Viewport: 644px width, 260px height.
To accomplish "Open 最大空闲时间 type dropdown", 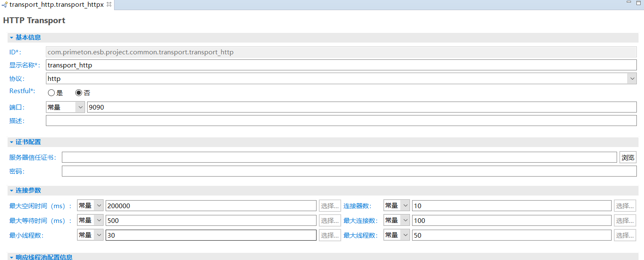I will coord(98,206).
